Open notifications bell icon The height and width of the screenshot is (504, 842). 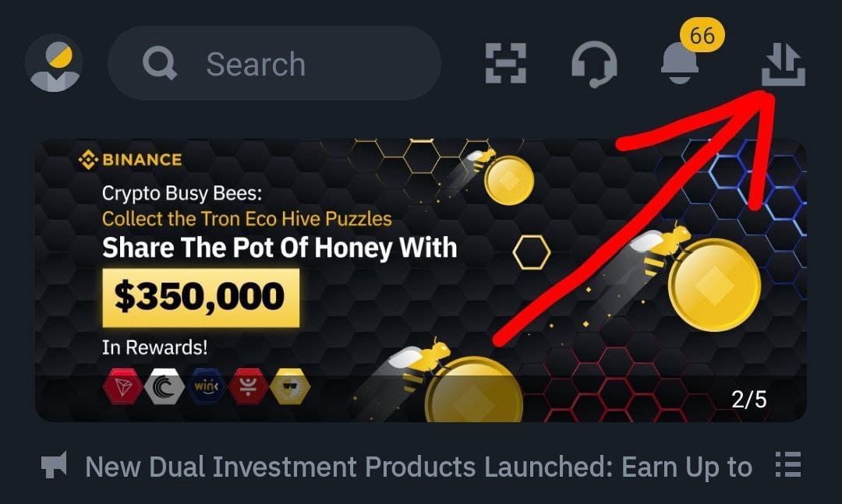point(679,63)
